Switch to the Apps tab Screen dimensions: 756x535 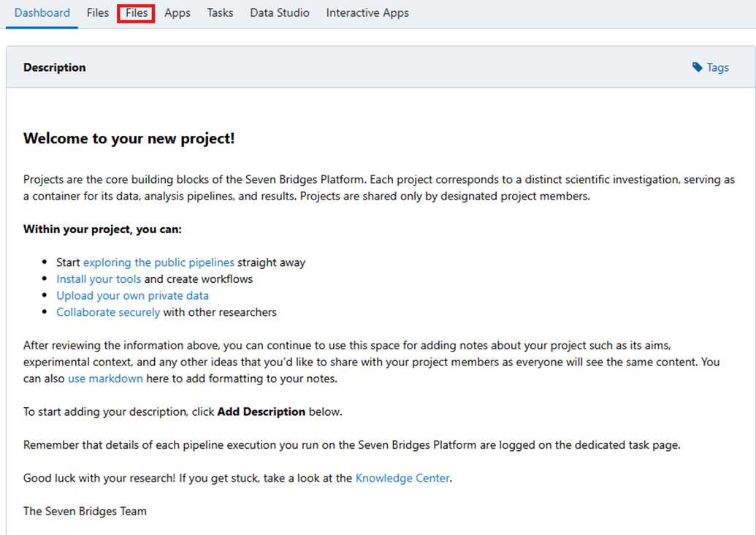pos(177,12)
